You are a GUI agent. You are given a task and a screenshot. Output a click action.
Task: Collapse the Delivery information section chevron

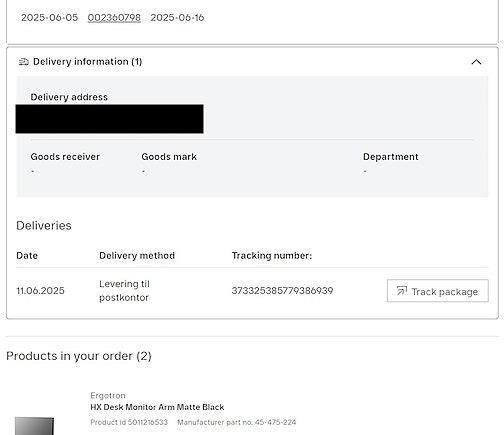coord(476,62)
